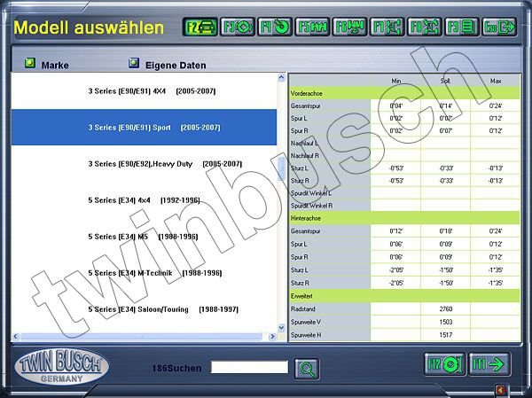Click the red speaker icon at bottom right
Screen dimensions: 532x398
tap(502, 390)
